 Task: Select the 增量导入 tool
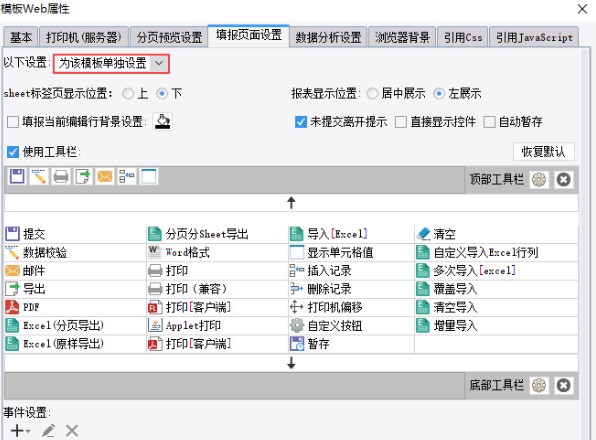pyautogui.click(x=496, y=325)
